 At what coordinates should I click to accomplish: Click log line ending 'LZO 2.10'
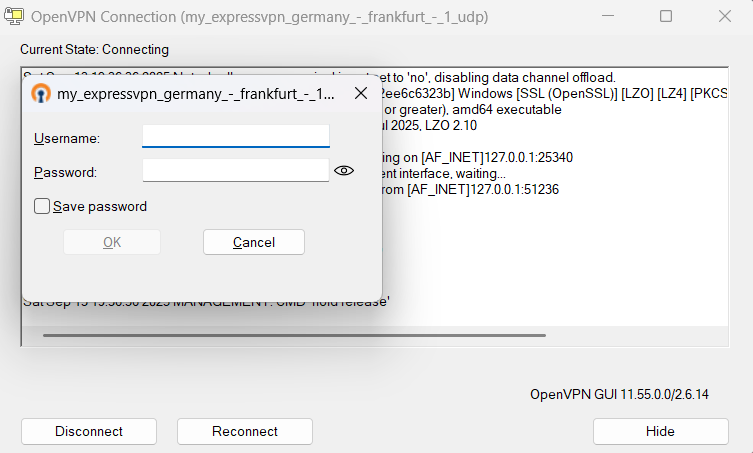(430, 125)
